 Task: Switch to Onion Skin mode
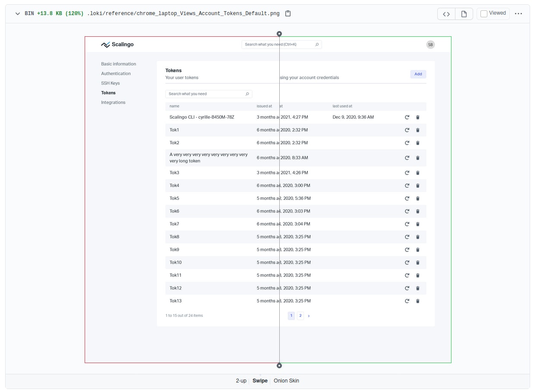tap(286, 381)
